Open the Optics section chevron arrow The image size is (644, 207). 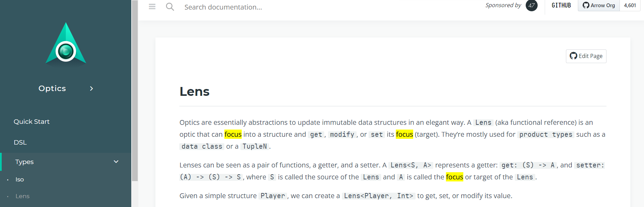[91, 88]
